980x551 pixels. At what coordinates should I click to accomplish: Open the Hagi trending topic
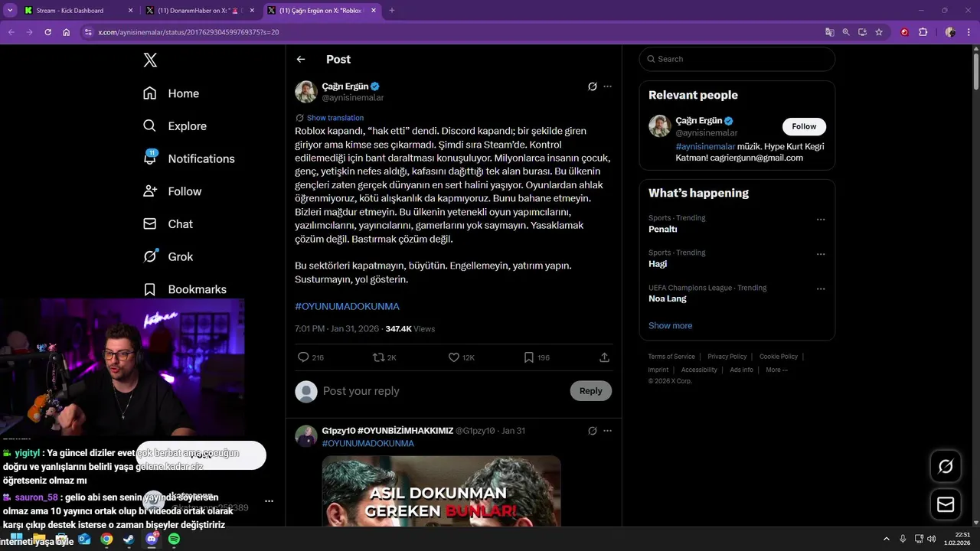click(x=658, y=264)
